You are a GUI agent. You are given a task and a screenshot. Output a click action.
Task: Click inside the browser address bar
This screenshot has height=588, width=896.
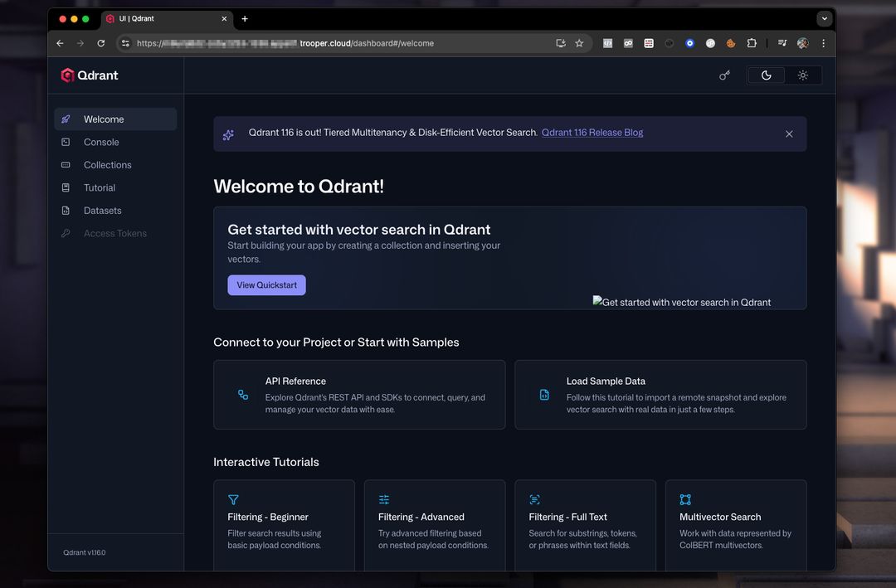coord(332,43)
